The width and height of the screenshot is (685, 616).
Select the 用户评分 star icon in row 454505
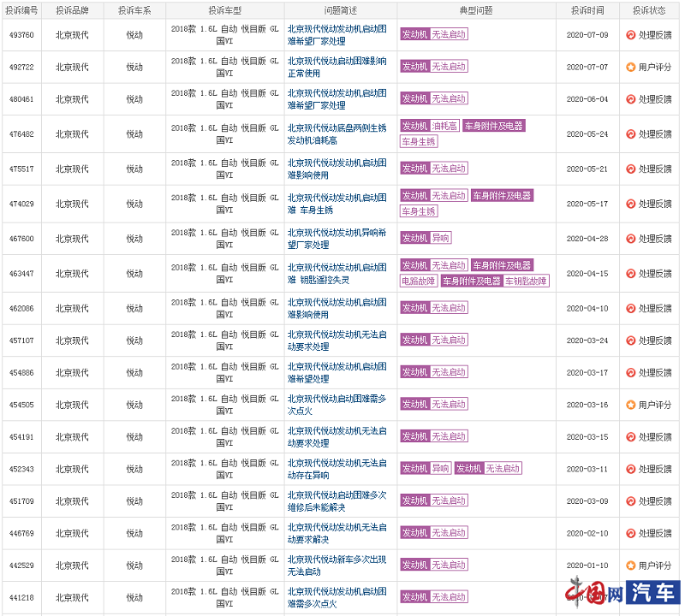pos(631,405)
